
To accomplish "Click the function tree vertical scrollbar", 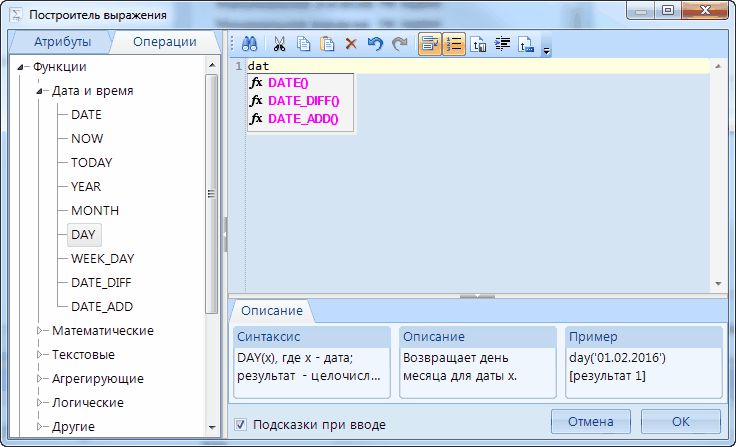I will [211, 194].
